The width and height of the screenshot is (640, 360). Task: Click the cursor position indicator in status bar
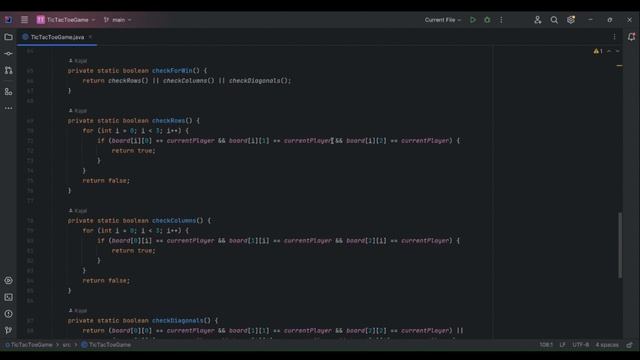click(x=546, y=345)
